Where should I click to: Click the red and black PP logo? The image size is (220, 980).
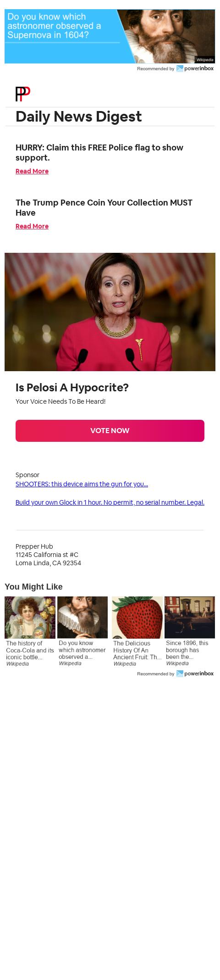click(23, 94)
